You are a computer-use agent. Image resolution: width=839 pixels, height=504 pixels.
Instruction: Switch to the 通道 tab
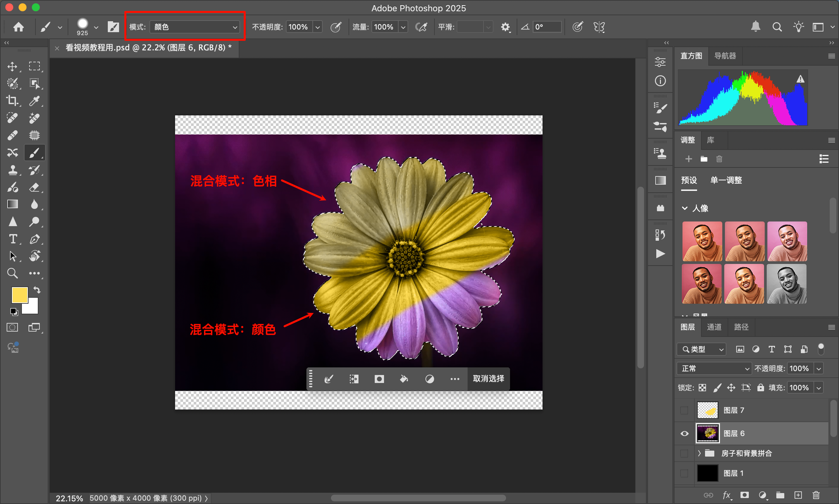[714, 327]
